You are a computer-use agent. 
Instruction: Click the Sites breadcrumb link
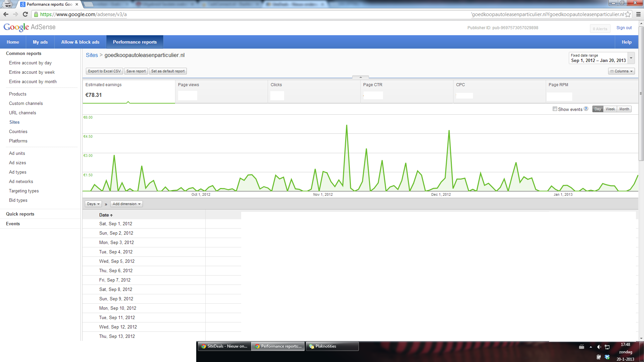92,55
